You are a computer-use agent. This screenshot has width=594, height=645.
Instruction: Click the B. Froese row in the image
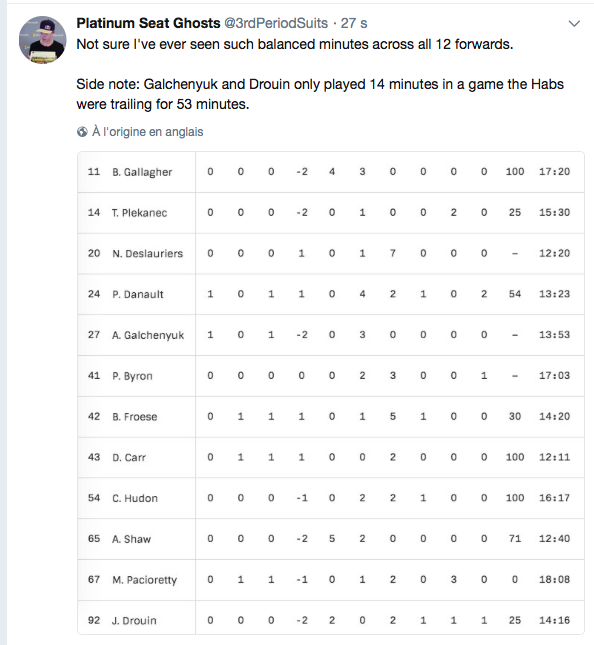click(x=331, y=416)
